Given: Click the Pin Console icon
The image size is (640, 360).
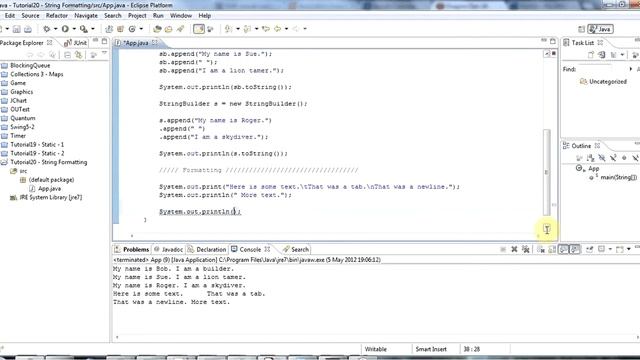Looking at the screenshot, I should 589,249.
